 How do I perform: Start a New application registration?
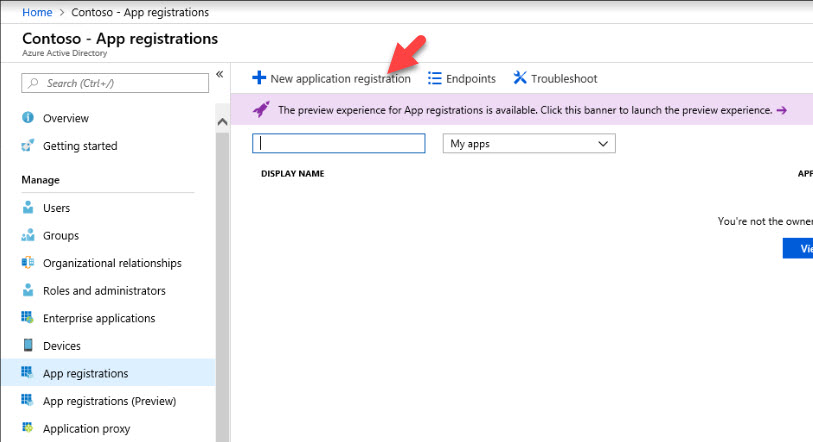click(x=331, y=78)
